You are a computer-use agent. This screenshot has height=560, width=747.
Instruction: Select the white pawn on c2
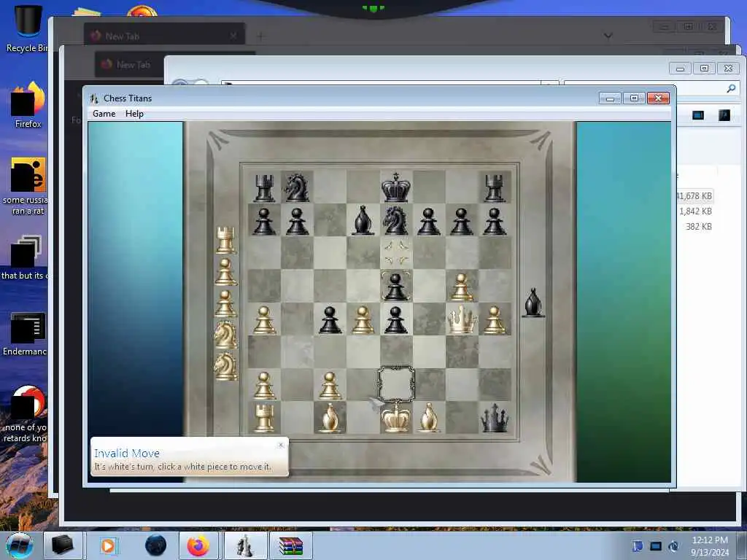[330, 385]
